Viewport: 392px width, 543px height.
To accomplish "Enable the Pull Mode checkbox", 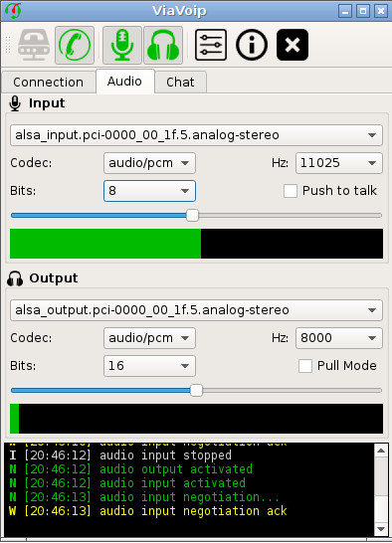I will 305,366.
